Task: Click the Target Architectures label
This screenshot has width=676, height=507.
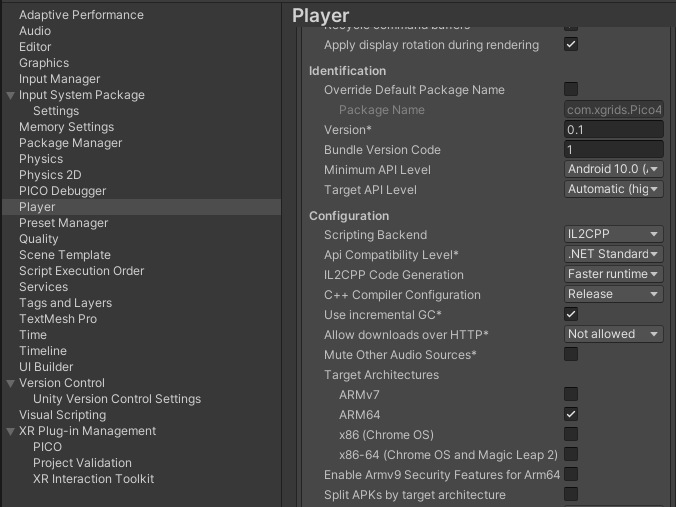Action: coord(382,375)
